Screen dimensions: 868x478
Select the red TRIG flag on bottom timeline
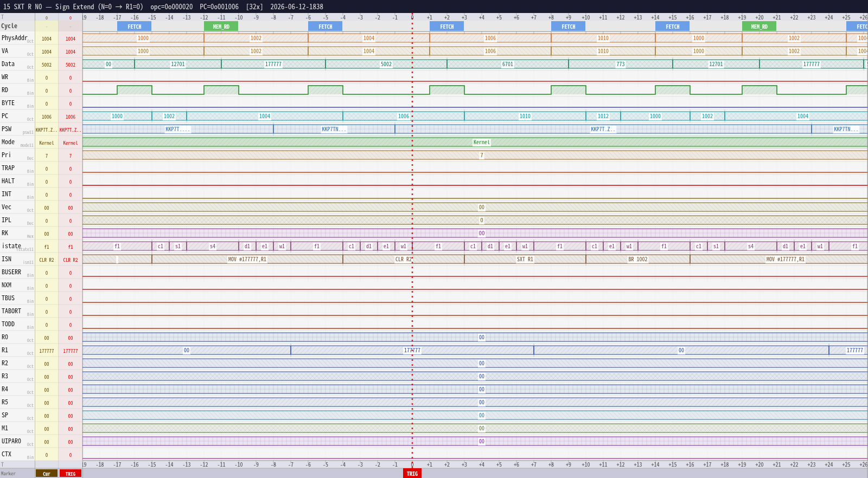click(412, 474)
